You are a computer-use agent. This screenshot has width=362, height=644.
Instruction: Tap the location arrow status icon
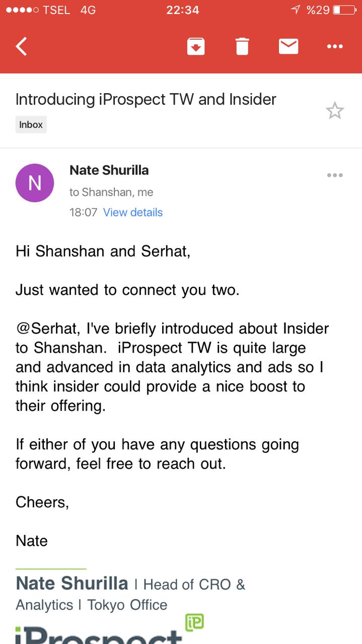tap(296, 10)
